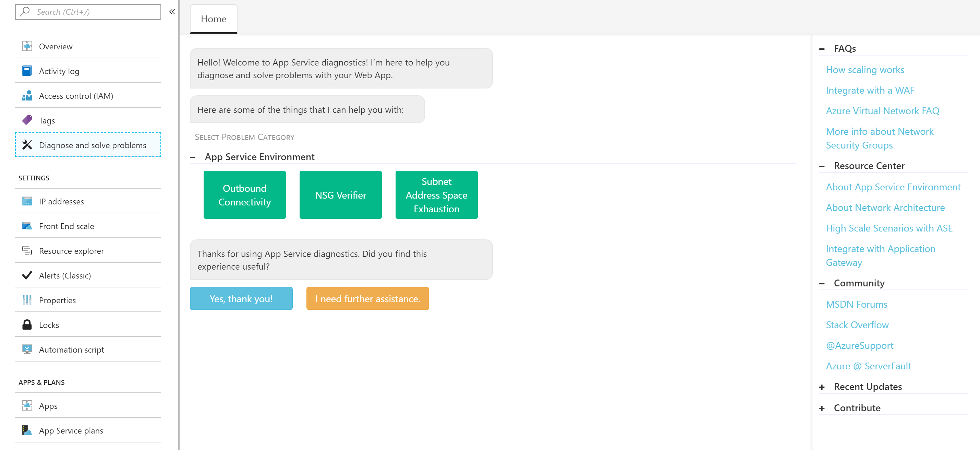Collapse the FAQs section
Viewport: 980px width, 450px height.
coord(822,49)
